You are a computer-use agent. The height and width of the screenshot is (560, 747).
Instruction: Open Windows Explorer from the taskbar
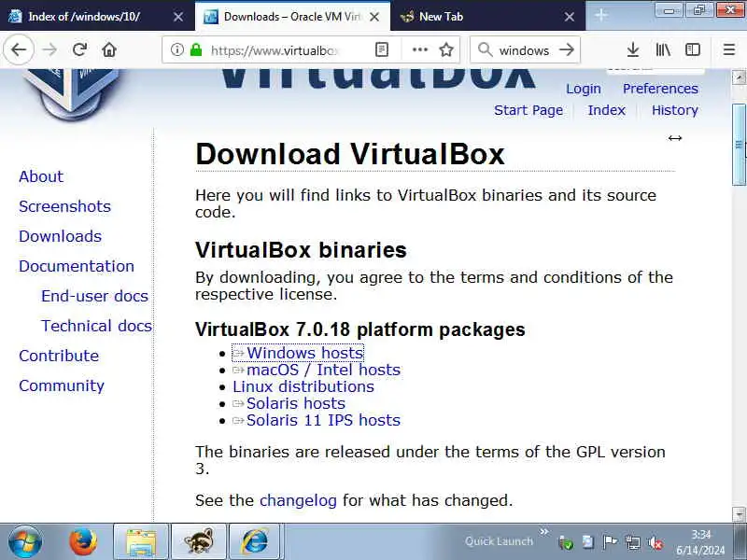(x=141, y=541)
